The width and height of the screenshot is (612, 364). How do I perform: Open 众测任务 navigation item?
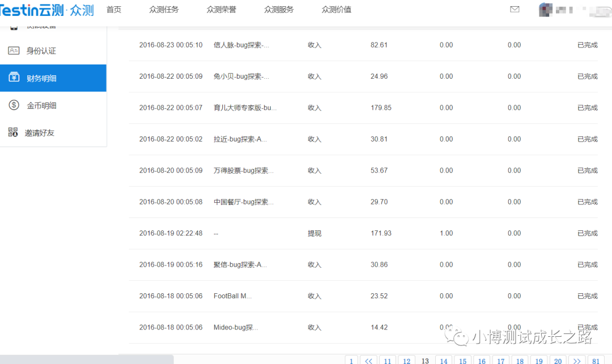164,10
